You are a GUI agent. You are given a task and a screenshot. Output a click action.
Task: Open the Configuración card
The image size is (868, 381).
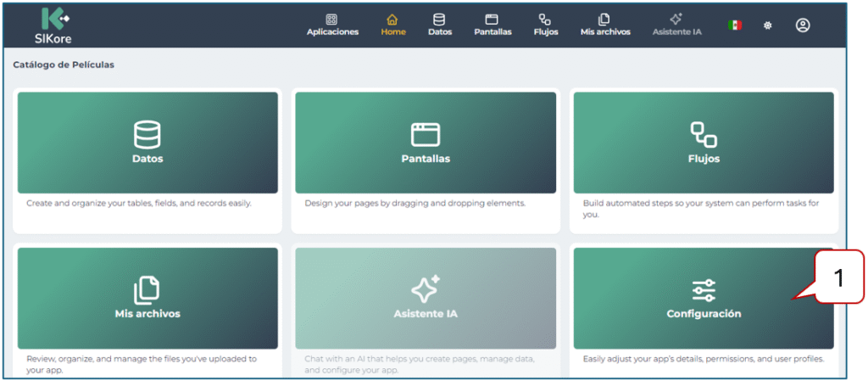coord(703,298)
